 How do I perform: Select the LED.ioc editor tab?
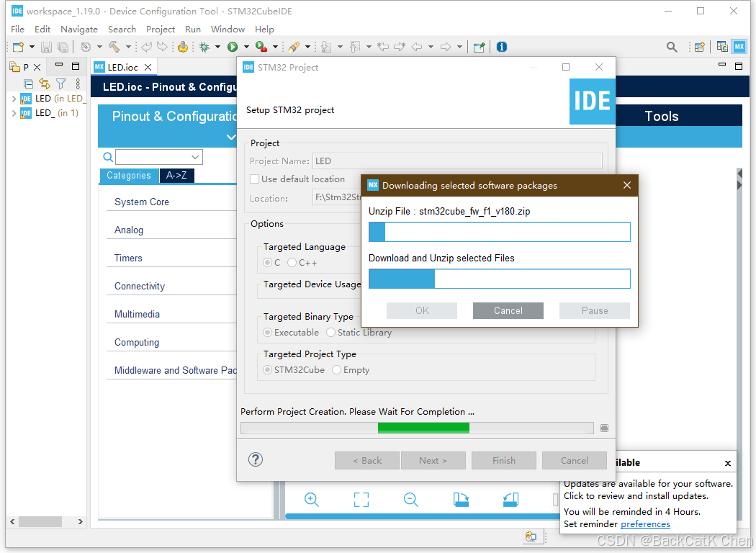point(122,68)
